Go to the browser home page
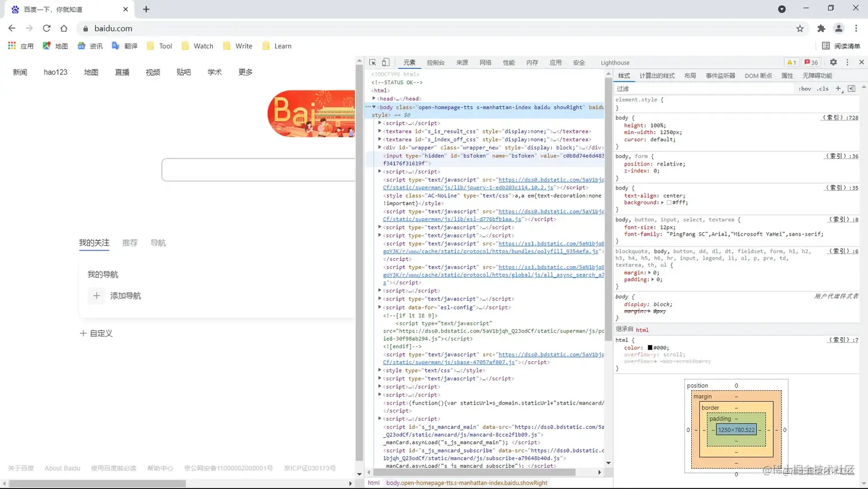 tap(64, 28)
